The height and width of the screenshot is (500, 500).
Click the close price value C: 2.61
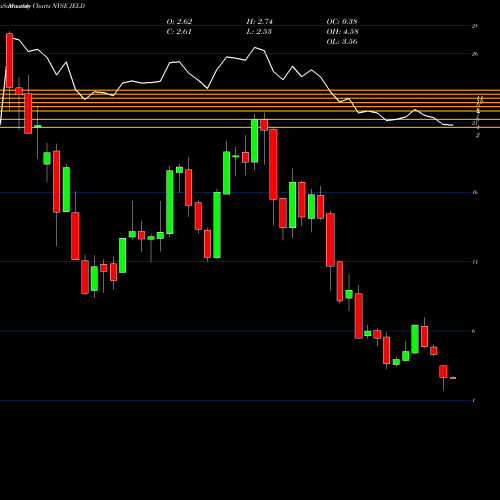click(179, 32)
